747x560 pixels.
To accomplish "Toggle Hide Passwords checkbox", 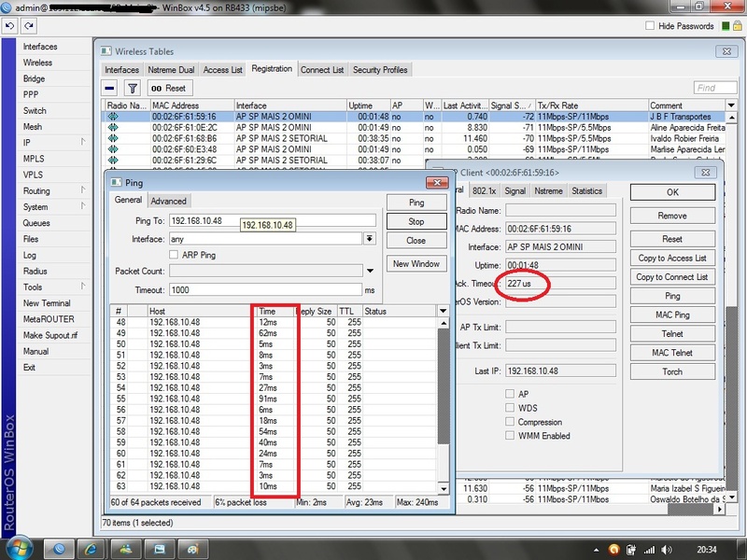I will pos(650,26).
